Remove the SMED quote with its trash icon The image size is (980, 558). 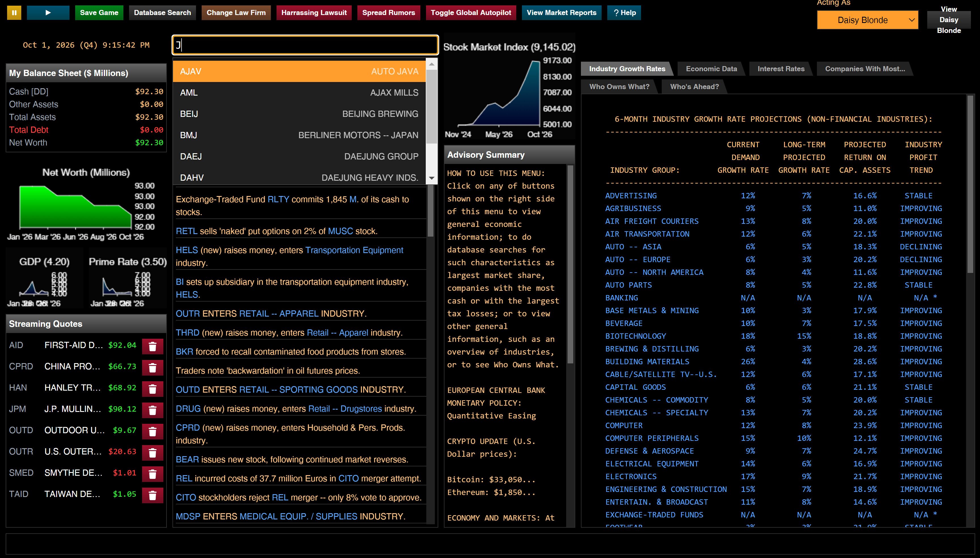(153, 474)
